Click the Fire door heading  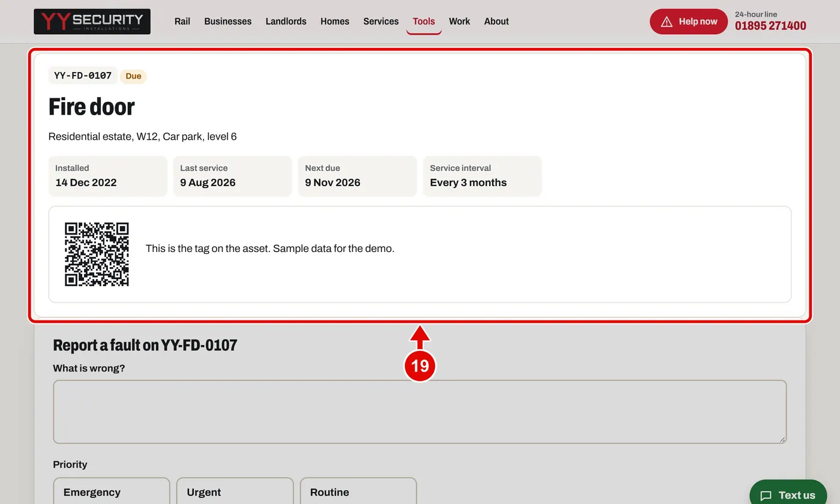point(92,107)
